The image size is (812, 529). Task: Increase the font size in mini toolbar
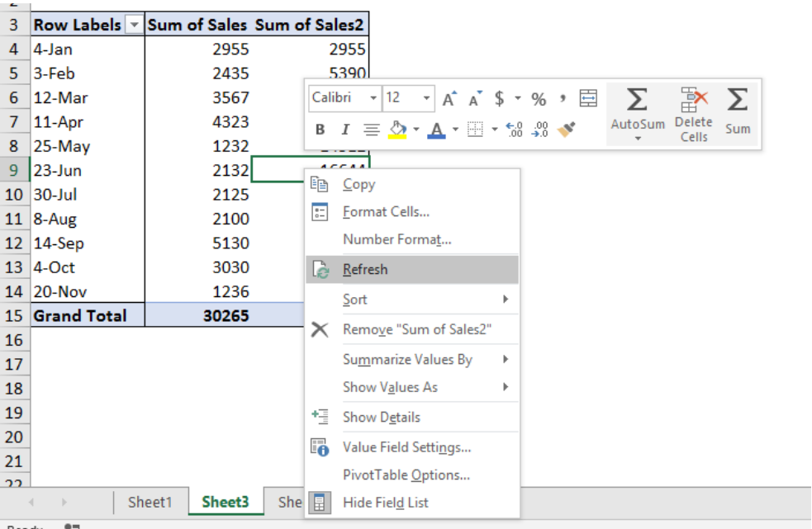449,98
